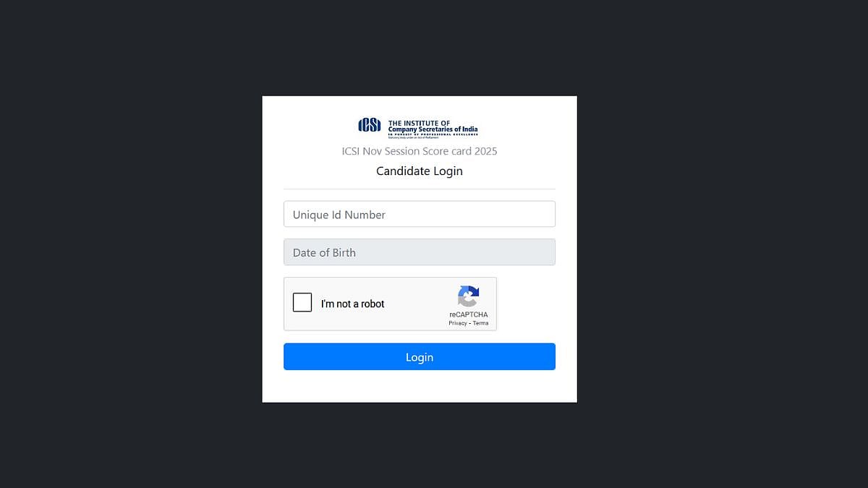Click the reCAPTCHA brand name text

(468, 314)
